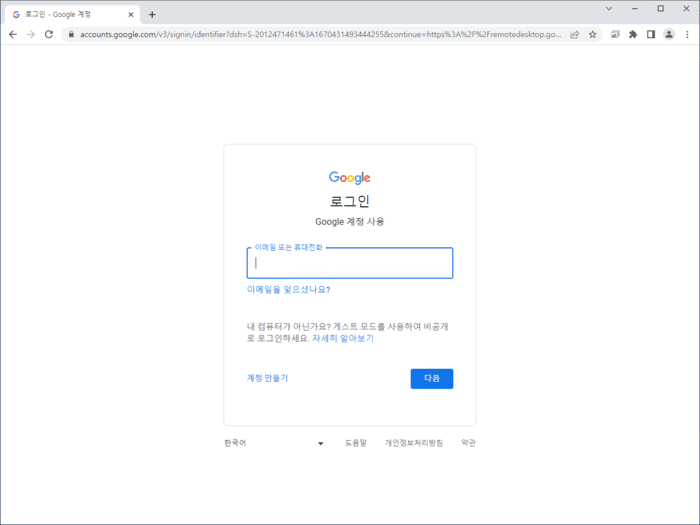Go back using the browser back arrow
The width and height of the screenshot is (700, 525).
click(13, 34)
